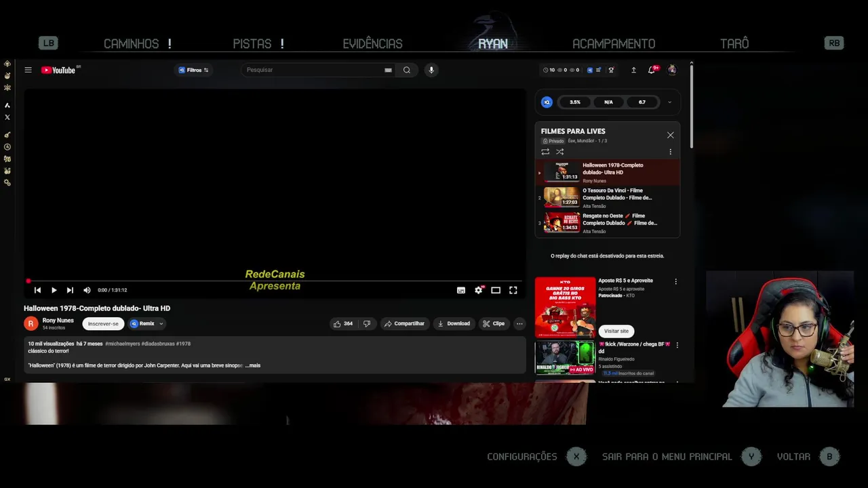Click the Compartilhar share button

pos(404,324)
